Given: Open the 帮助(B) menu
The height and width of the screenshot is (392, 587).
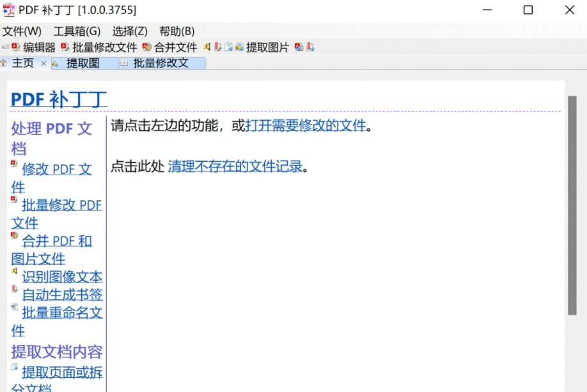Looking at the screenshot, I should 176,31.
